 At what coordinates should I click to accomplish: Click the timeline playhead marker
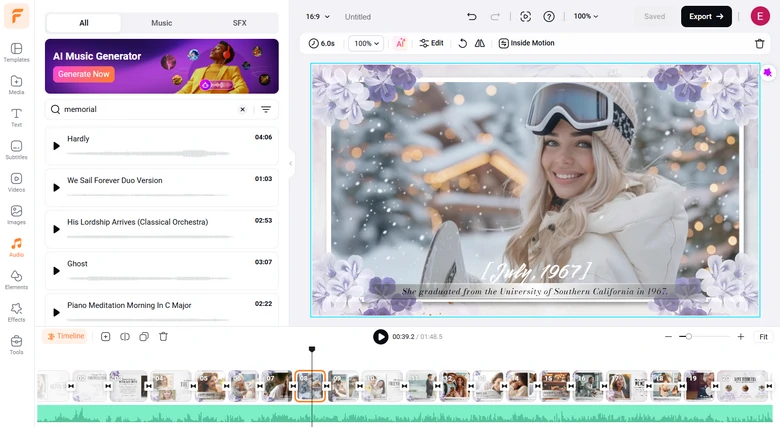(x=312, y=349)
